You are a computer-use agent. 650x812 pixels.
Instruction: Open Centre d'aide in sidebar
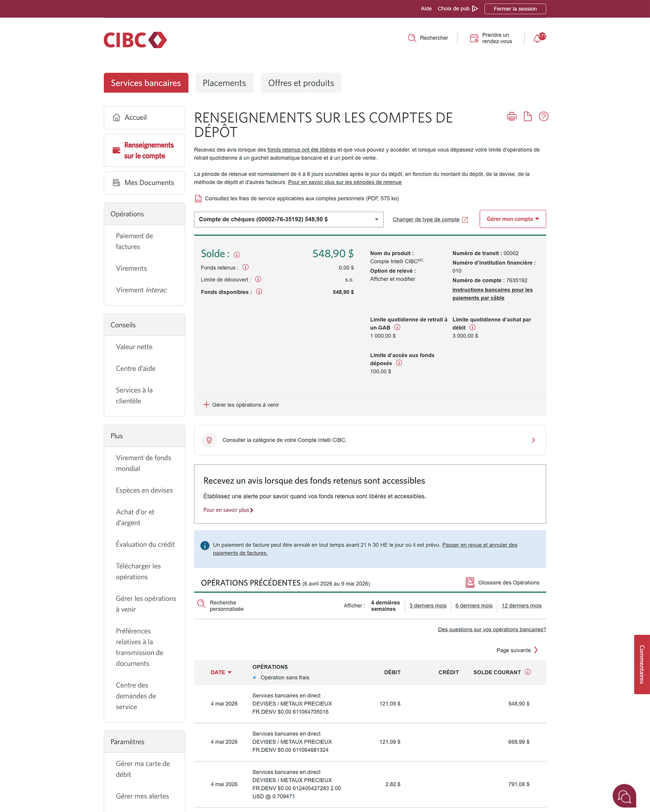[135, 369]
